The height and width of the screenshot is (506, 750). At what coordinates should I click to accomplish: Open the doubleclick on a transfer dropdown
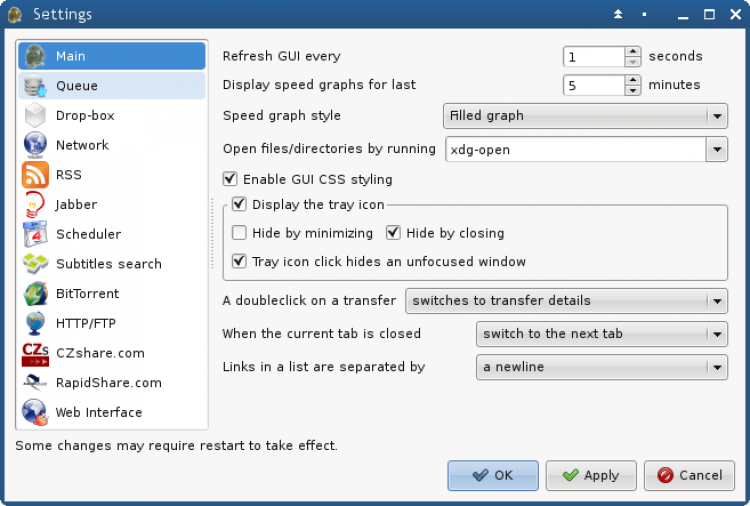pos(566,301)
